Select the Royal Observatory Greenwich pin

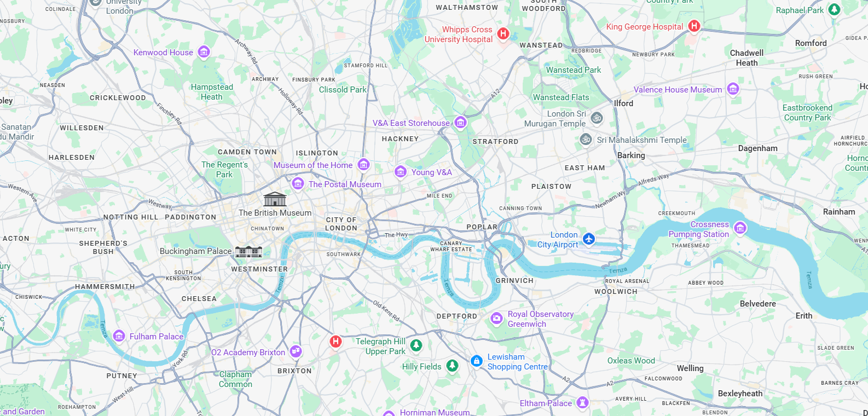click(496, 319)
